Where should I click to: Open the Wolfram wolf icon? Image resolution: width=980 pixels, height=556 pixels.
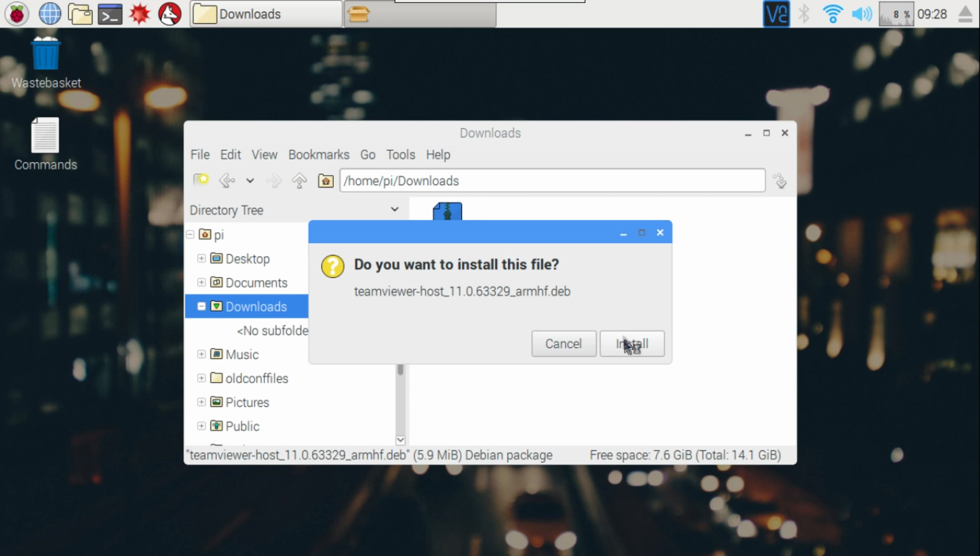point(169,14)
